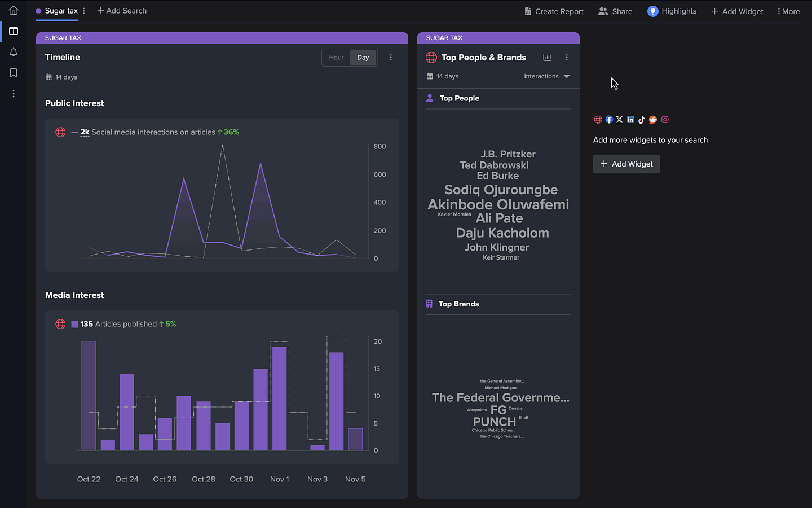Open the More menu at top right
The width and height of the screenshot is (812, 508).
click(788, 11)
